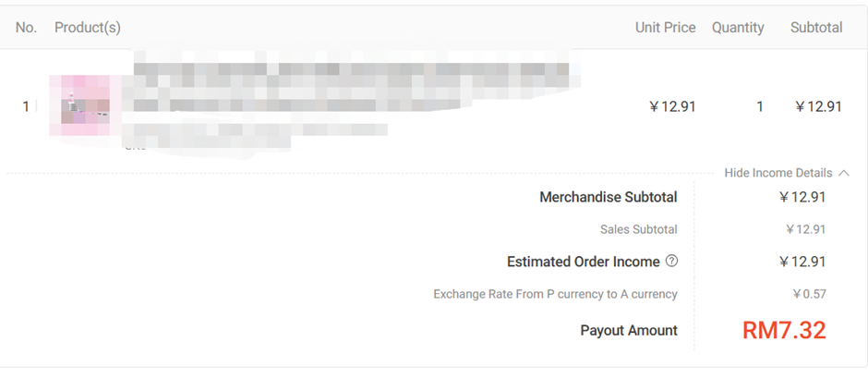
Task: Click the Estimated Order Income help icon
Action: click(x=671, y=262)
